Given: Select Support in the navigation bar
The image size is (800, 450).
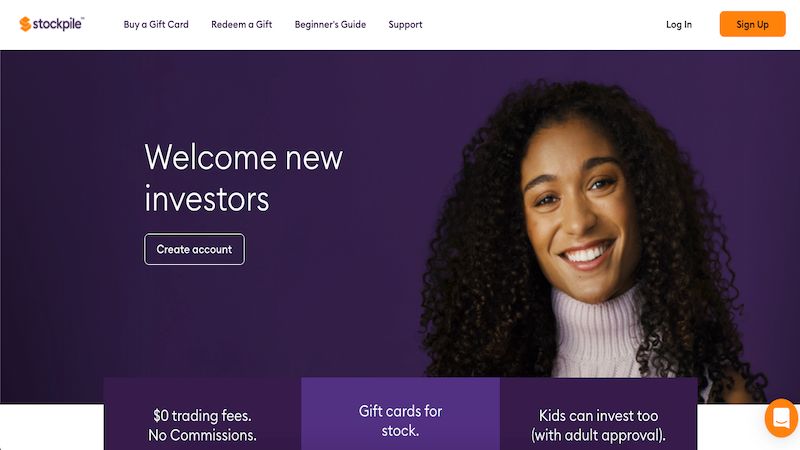Looking at the screenshot, I should pyautogui.click(x=405, y=24).
